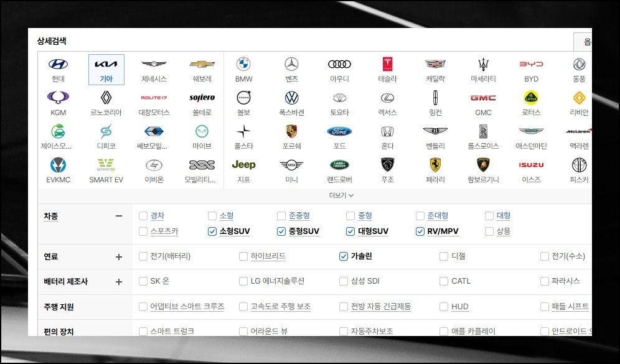Collapse the 차종 filter row

119,216
